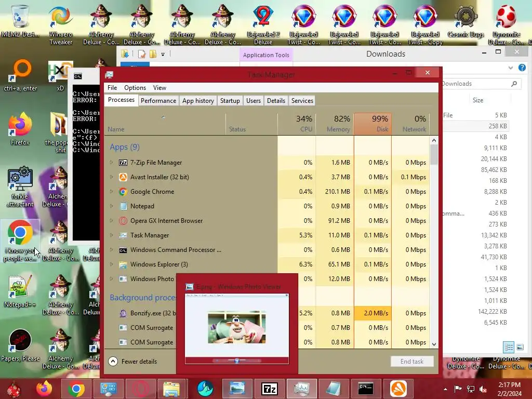Expand the Notepad process row

tap(111, 206)
